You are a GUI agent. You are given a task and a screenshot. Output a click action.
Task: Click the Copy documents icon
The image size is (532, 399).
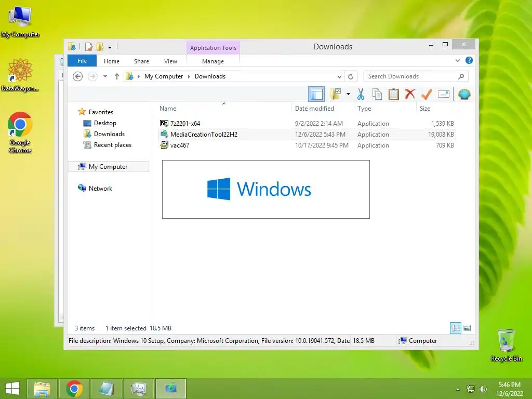[377, 94]
